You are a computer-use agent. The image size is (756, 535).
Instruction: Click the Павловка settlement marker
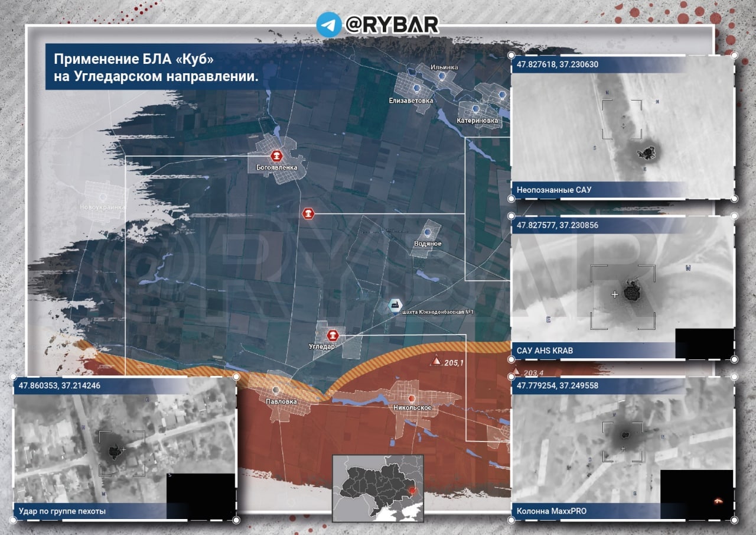coord(276,390)
